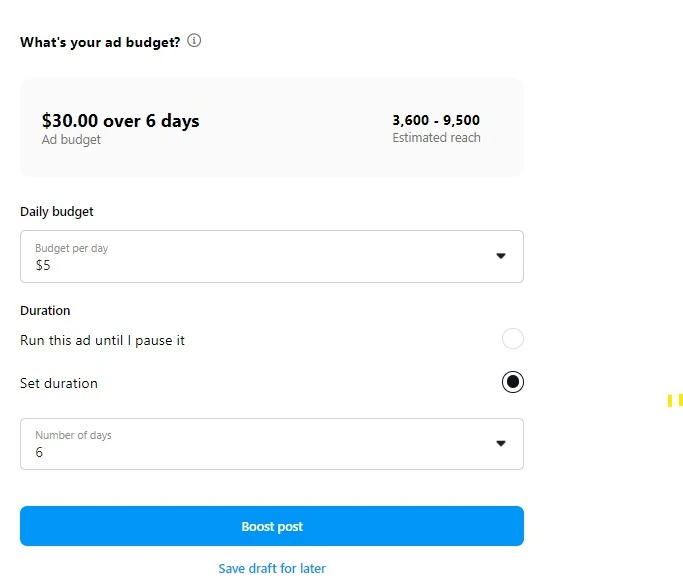
Task: Click the Save draft for later link
Action: (272, 568)
